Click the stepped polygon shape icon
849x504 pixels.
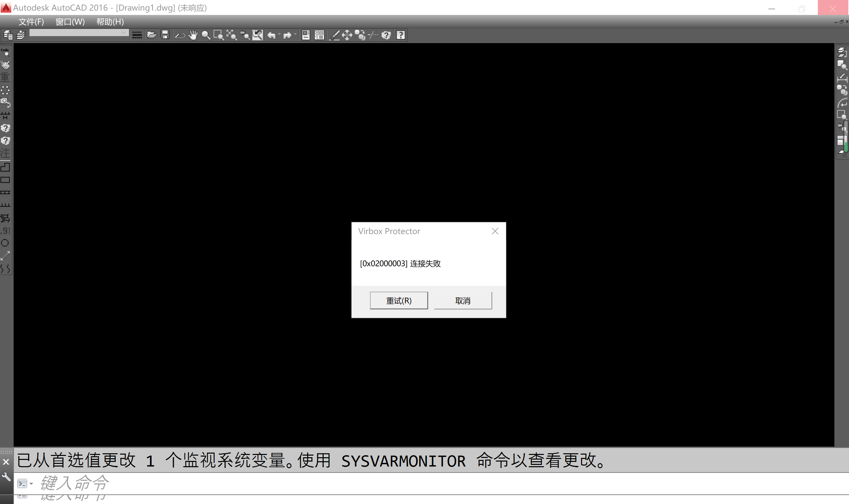point(5,167)
